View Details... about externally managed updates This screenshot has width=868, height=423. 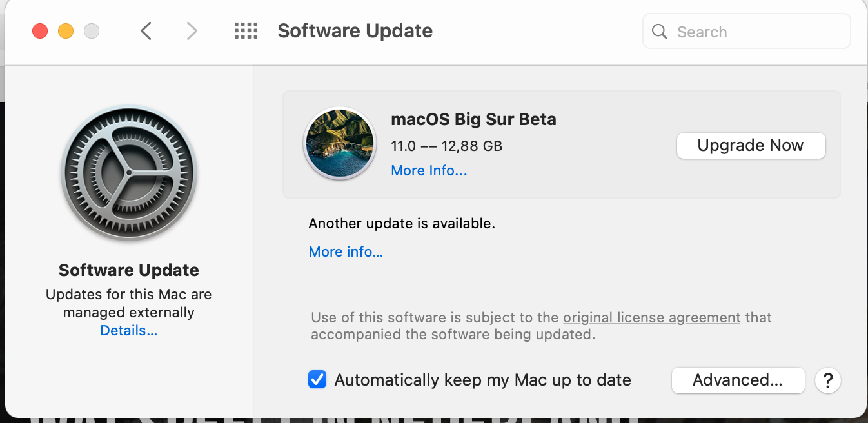[129, 331]
